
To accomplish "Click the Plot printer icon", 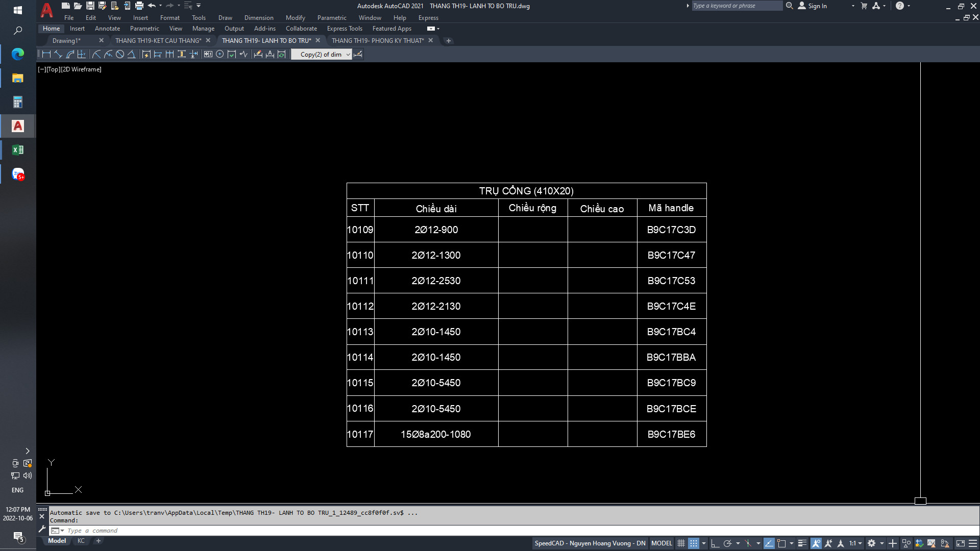I will pyautogui.click(x=139, y=6).
